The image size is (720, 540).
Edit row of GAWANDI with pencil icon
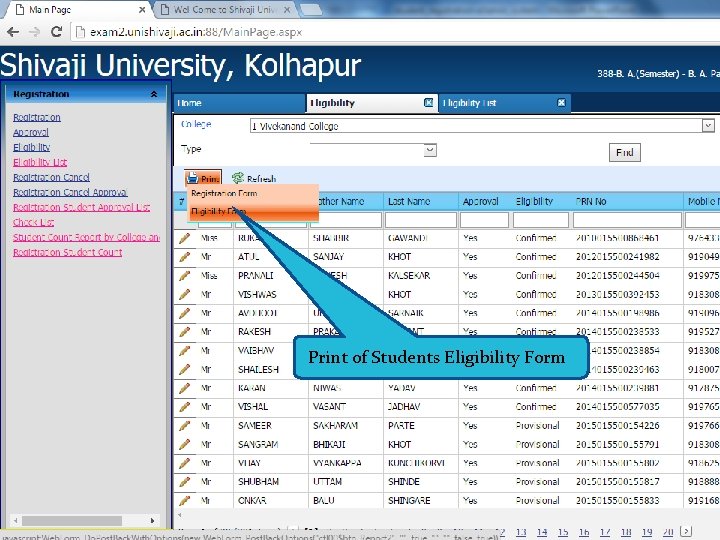coord(185,237)
